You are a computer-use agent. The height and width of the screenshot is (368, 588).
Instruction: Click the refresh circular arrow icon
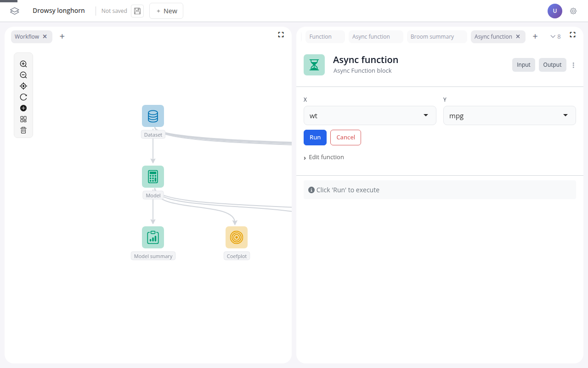tap(23, 97)
